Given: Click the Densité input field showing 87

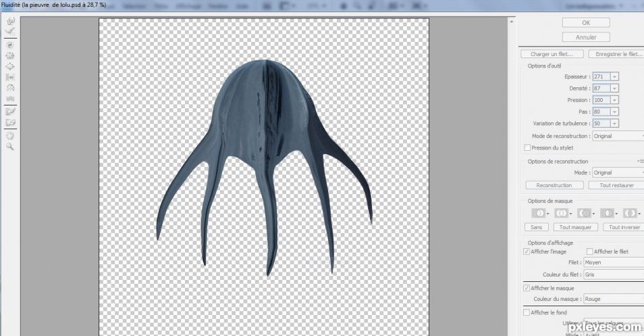Looking at the screenshot, I should (x=601, y=88).
